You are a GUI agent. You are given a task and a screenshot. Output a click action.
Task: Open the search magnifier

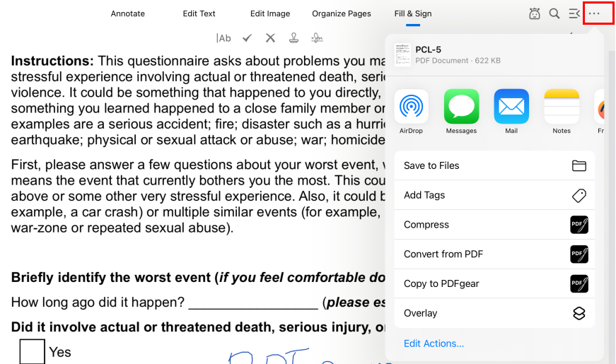pos(554,13)
